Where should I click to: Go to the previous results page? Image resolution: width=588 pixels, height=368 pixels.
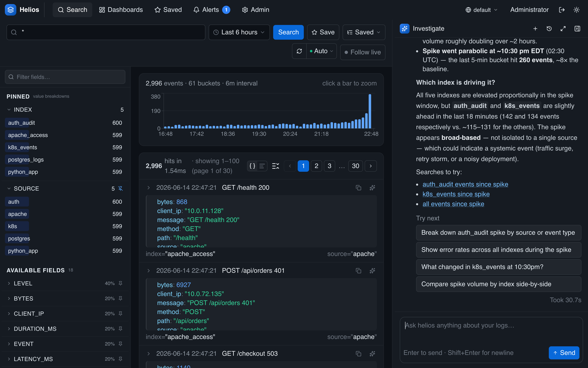coord(290,166)
